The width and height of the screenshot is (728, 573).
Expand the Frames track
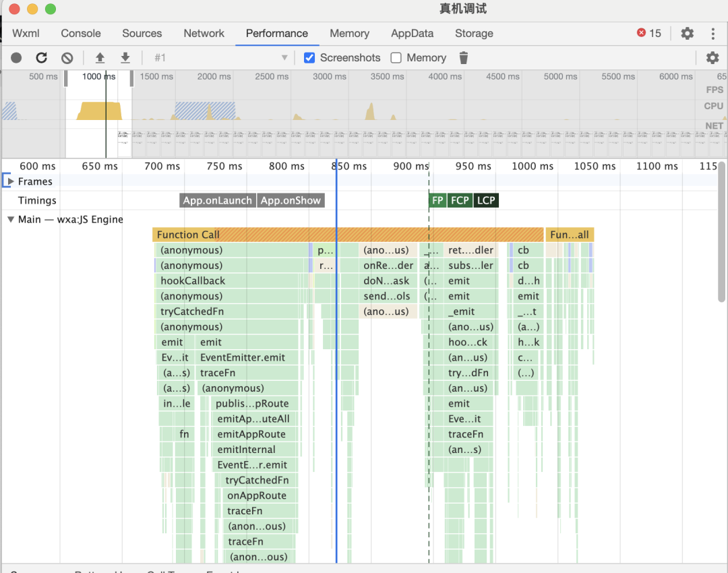[11, 181]
